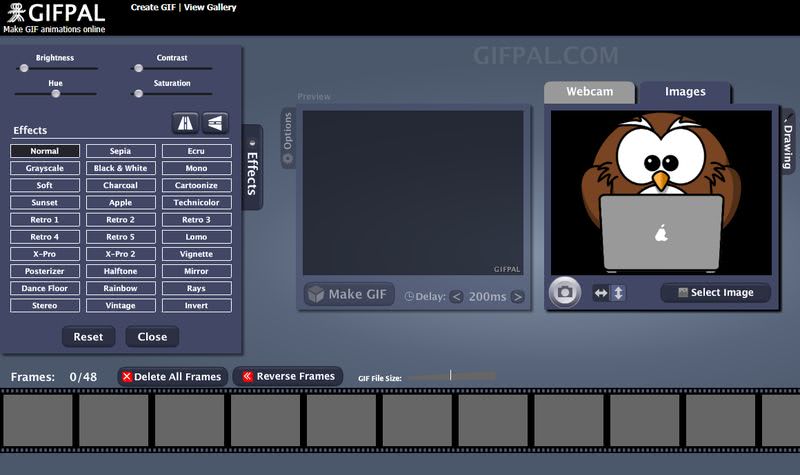The height and width of the screenshot is (475, 800).
Task: Click the second perspective icon above the effects list
Action: pyautogui.click(x=215, y=122)
